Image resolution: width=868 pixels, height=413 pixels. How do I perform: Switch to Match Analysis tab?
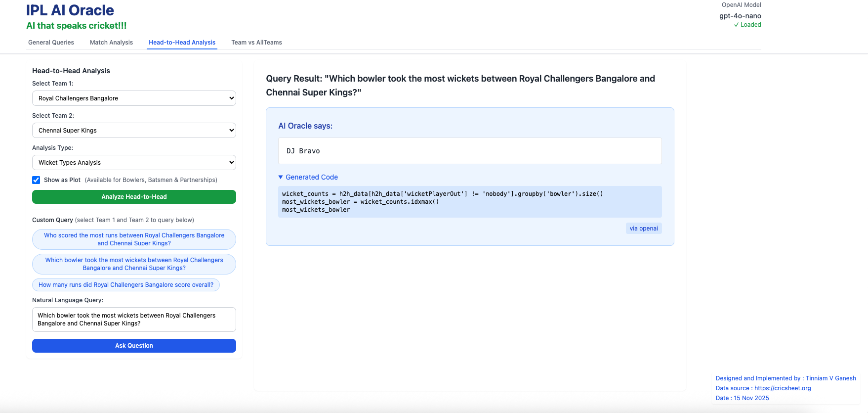tap(111, 43)
